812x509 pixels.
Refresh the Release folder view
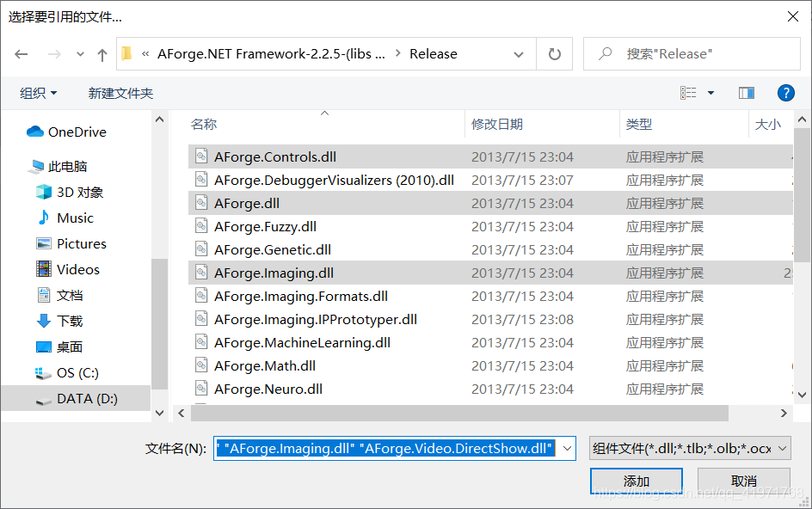pyautogui.click(x=554, y=54)
